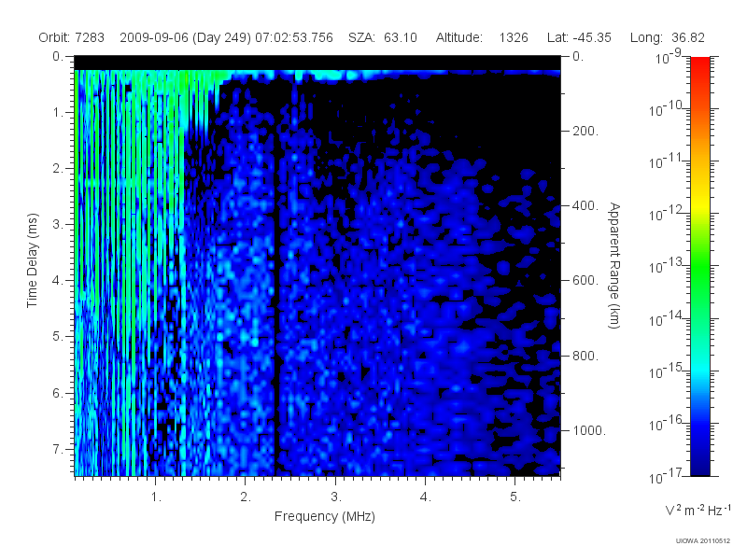The image size is (747, 560).
Task: Click the '1.' frequency tick label
Action: point(156,497)
